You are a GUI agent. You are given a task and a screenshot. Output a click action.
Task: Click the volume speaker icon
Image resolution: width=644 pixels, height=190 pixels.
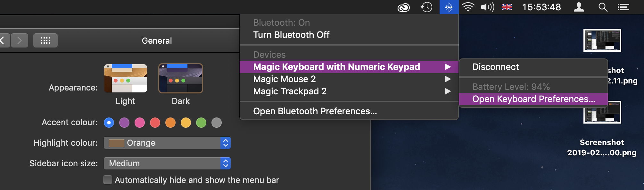tap(487, 7)
